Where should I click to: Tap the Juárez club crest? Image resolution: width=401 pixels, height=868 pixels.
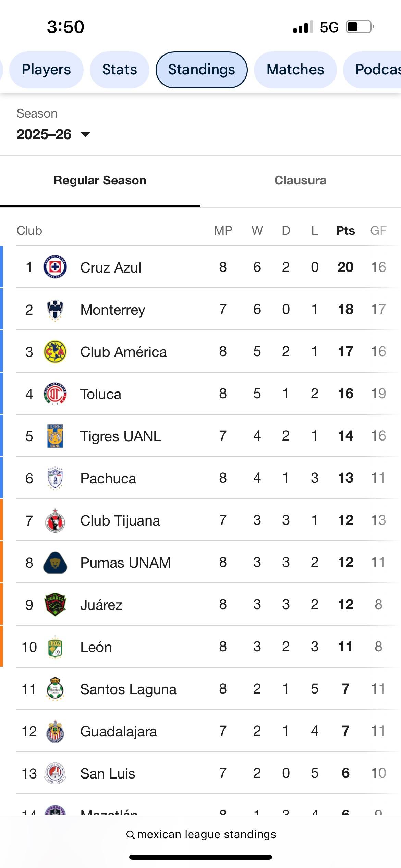pyautogui.click(x=55, y=605)
